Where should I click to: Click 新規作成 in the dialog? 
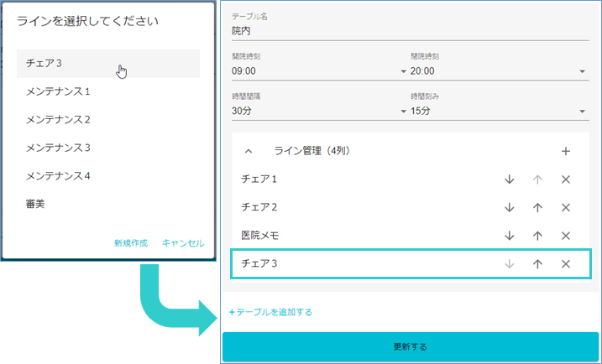131,243
